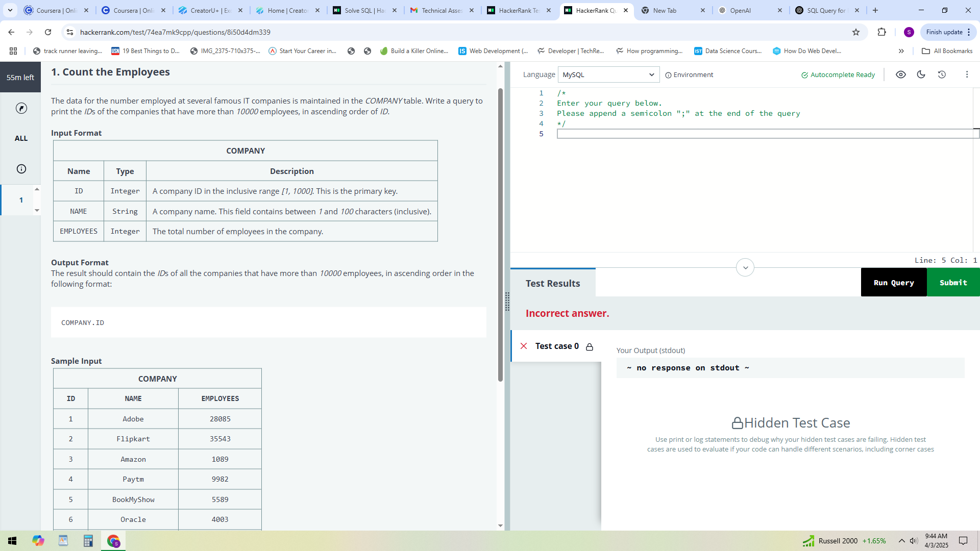Click the bookmark star in the address bar
The height and width of the screenshot is (551, 980).
pyautogui.click(x=855, y=32)
